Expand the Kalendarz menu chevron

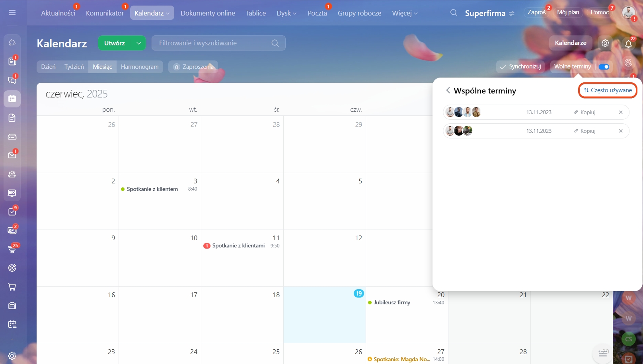pyautogui.click(x=168, y=14)
